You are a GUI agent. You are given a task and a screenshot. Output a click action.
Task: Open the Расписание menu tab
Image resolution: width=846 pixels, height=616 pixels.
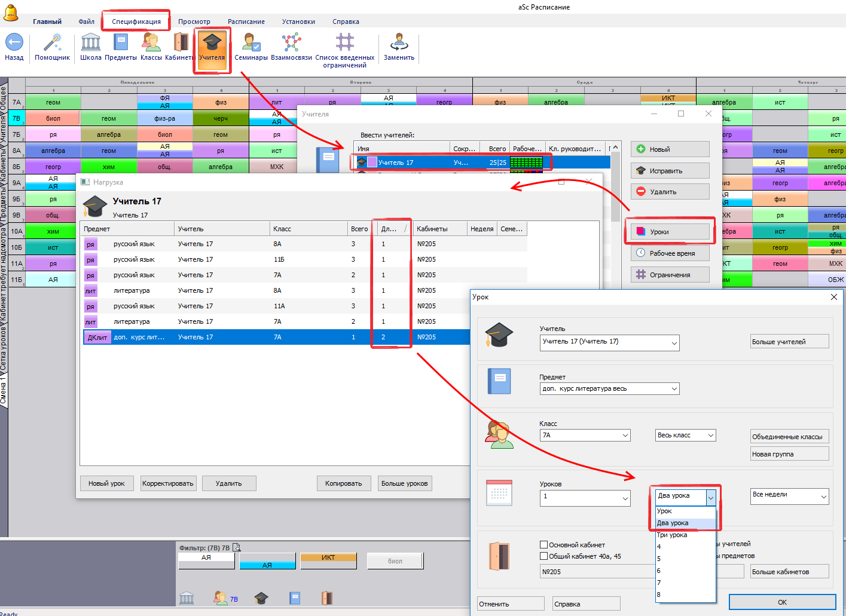[x=246, y=22]
